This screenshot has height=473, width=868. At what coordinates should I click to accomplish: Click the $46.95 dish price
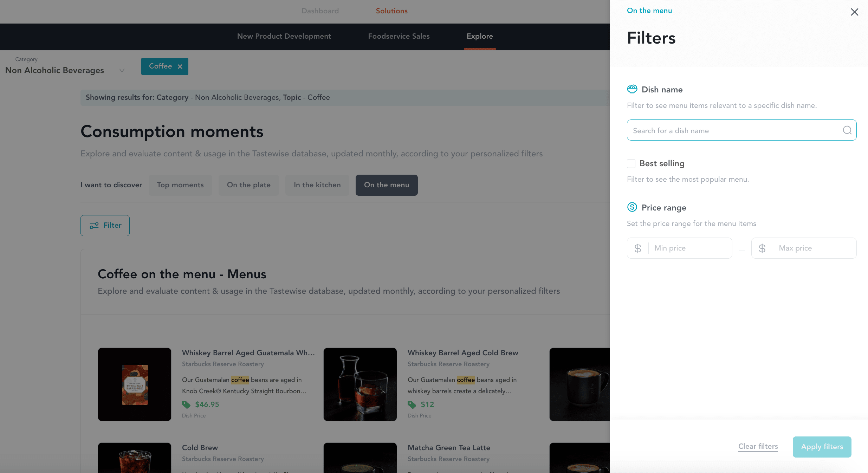tap(207, 404)
